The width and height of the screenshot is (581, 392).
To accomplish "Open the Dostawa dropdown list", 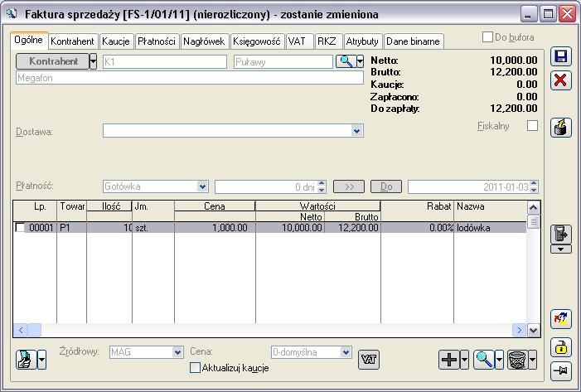I will pos(356,131).
